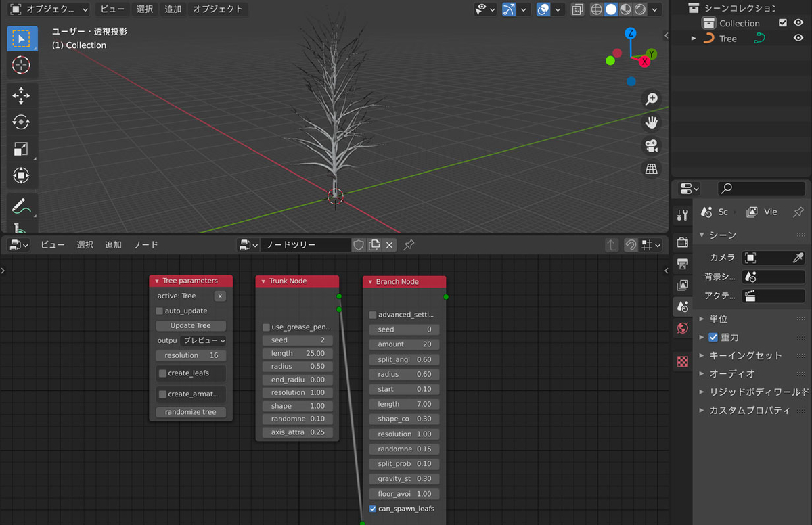Enable advanced_settings in Branch Node

click(373, 315)
